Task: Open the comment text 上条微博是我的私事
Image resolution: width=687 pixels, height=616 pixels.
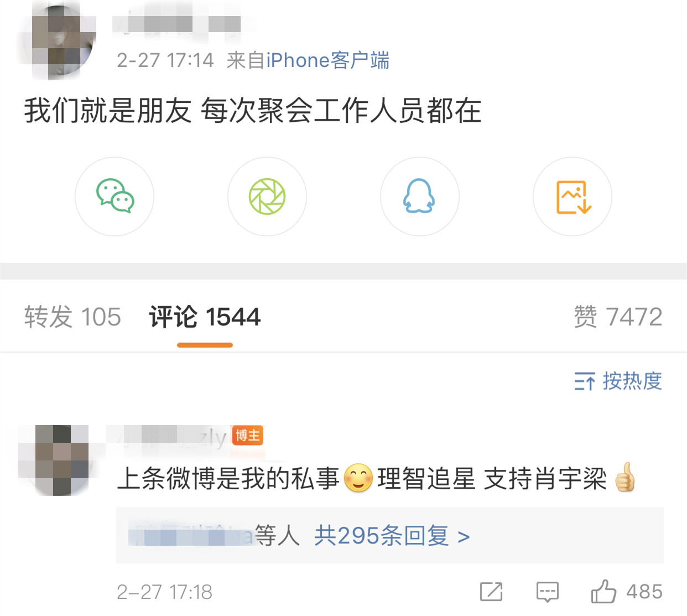Action: [228, 478]
